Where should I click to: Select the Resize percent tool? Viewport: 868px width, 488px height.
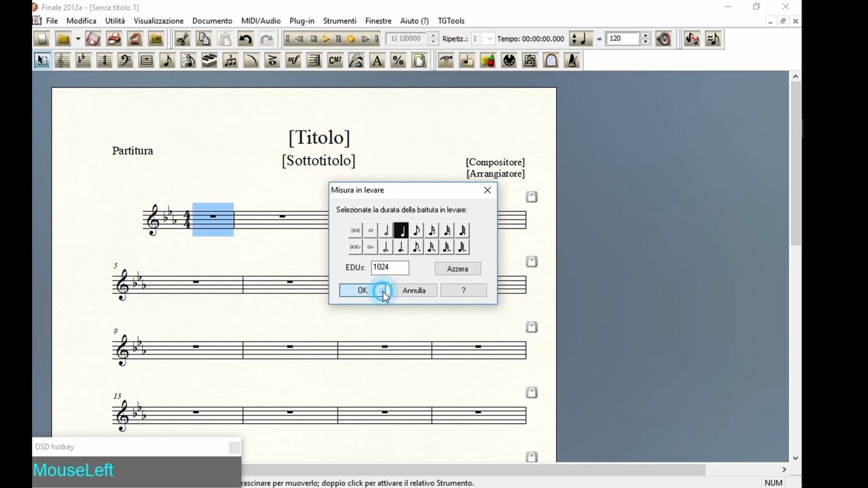tap(398, 60)
